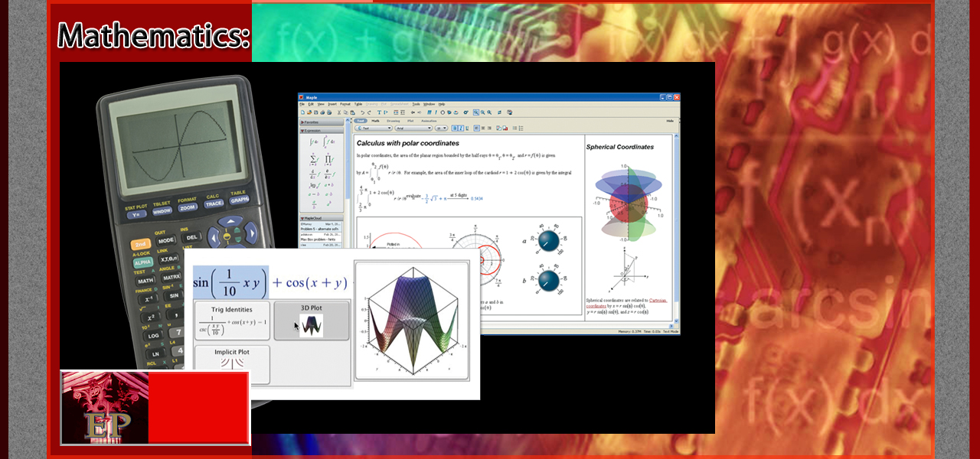Click the limit template in Expression palette
The image size is (980, 459).
pyautogui.click(x=312, y=185)
